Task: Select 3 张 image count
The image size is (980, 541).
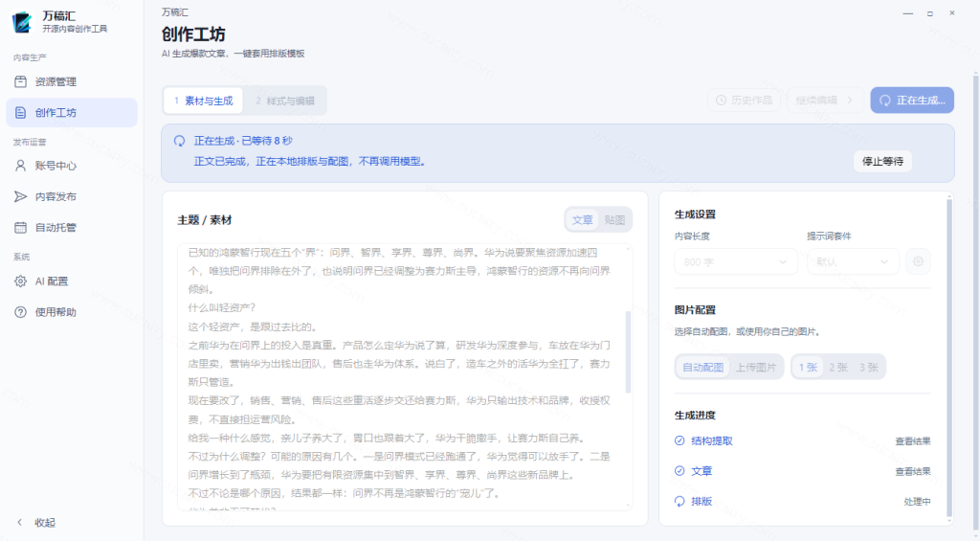Action: pos(869,367)
